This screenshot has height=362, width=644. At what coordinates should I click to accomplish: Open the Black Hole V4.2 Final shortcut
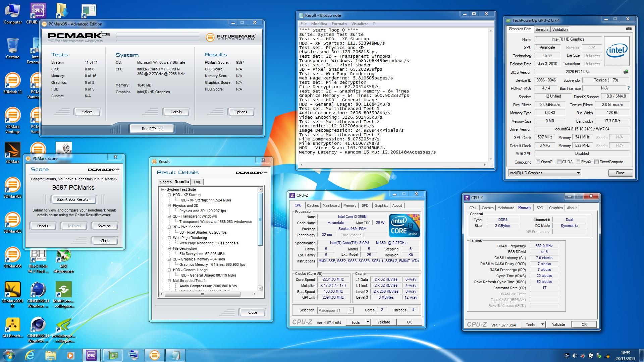click(x=38, y=261)
